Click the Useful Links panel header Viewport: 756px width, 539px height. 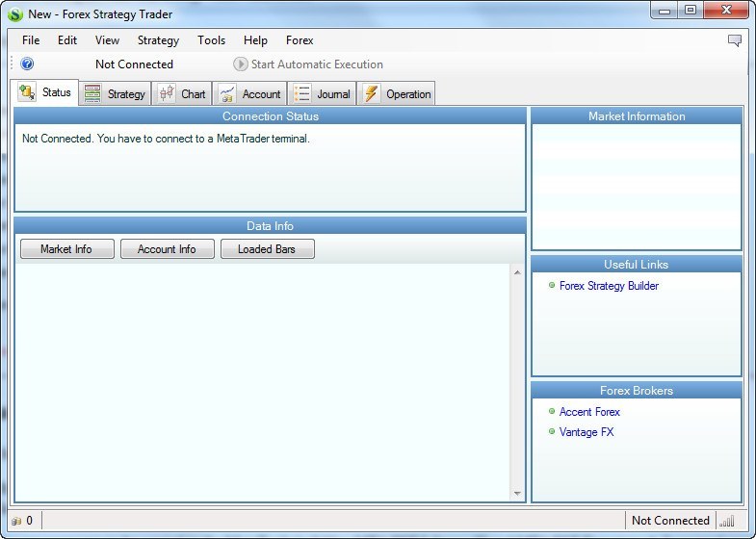637,265
